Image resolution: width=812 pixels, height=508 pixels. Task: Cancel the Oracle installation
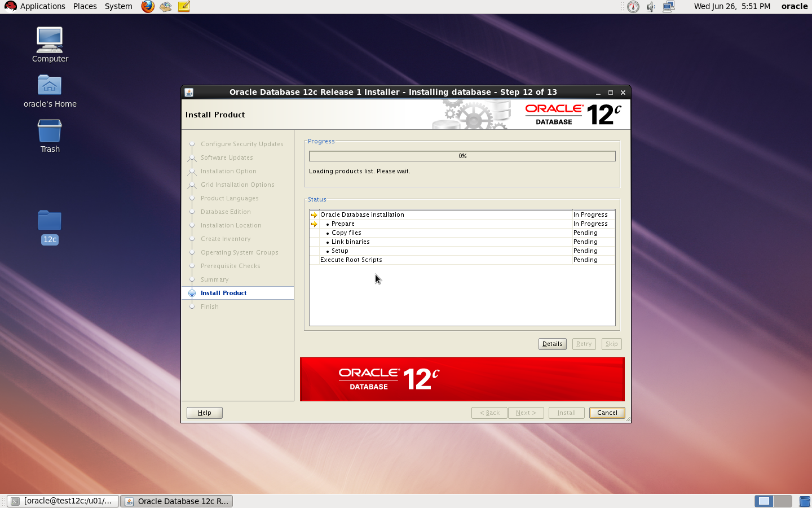(607, 413)
